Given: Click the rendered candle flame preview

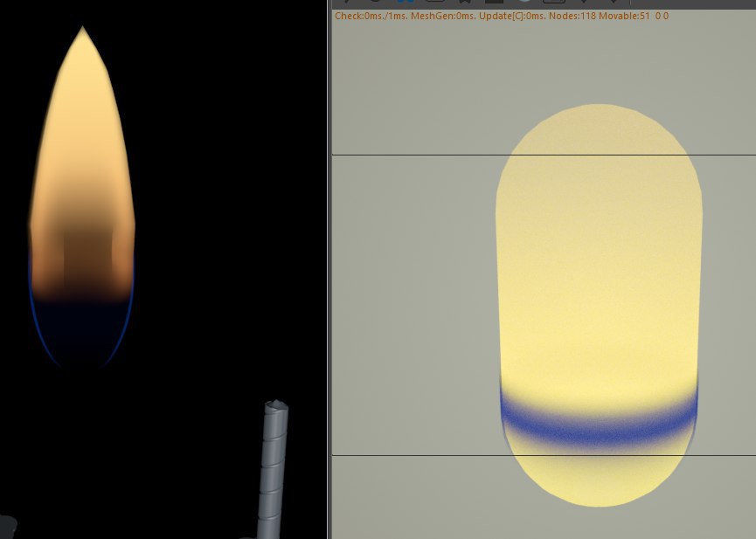Looking at the screenshot, I should point(82,197).
